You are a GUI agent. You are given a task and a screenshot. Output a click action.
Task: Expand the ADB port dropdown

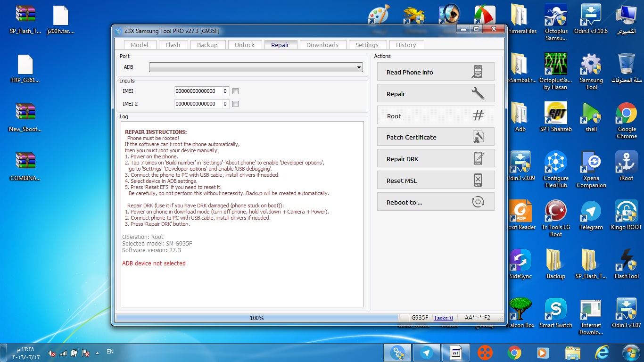[x=359, y=67]
